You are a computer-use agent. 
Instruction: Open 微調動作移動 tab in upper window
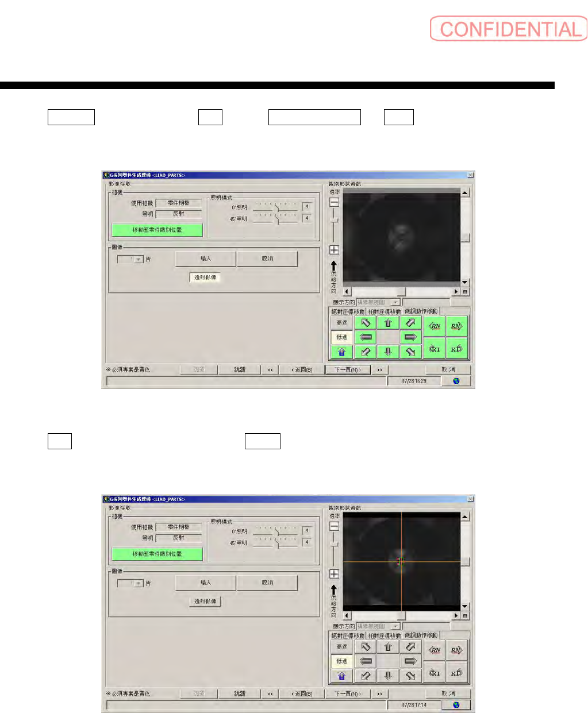point(421,311)
